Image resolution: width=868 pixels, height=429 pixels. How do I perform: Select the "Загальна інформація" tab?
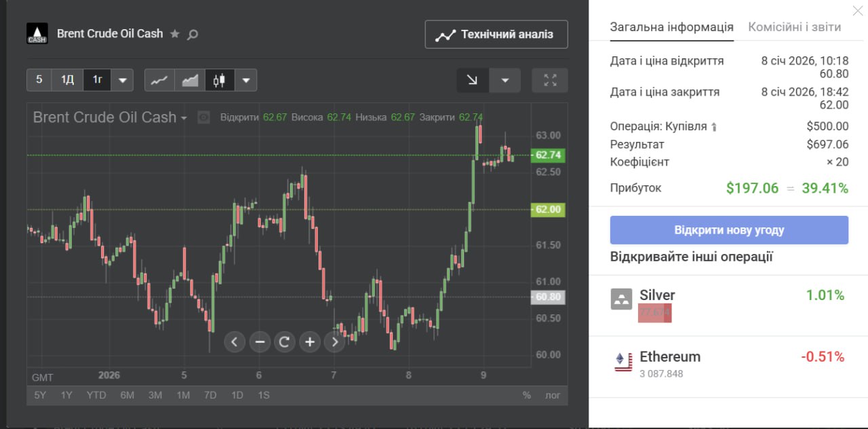pos(671,27)
